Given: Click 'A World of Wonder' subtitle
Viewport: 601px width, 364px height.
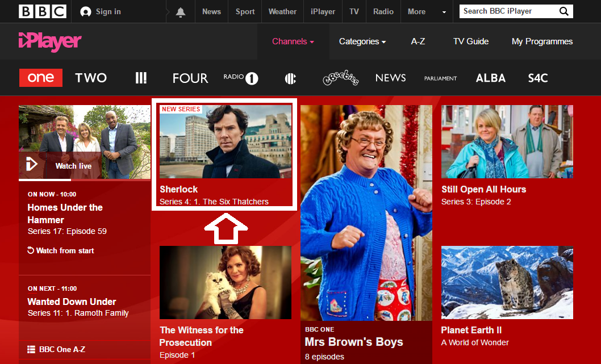Looking at the screenshot, I should pyautogui.click(x=475, y=342).
